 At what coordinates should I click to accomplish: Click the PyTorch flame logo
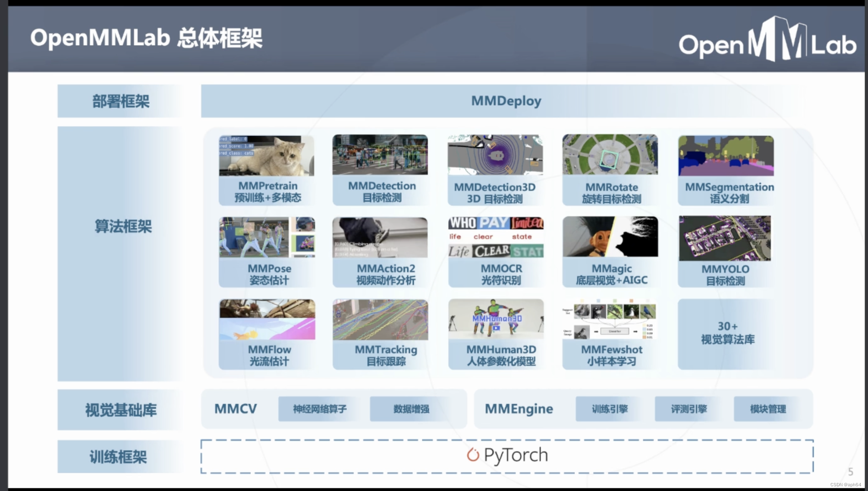pyautogui.click(x=473, y=455)
